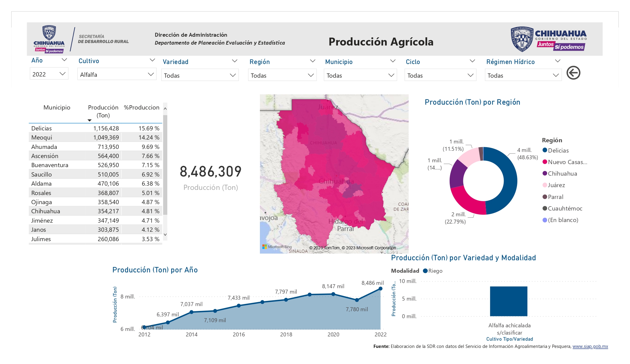The width and height of the screenshot is (630, 364).
Task: Click the table scrollbar up arrow
Action: click(x=165, y=108)
